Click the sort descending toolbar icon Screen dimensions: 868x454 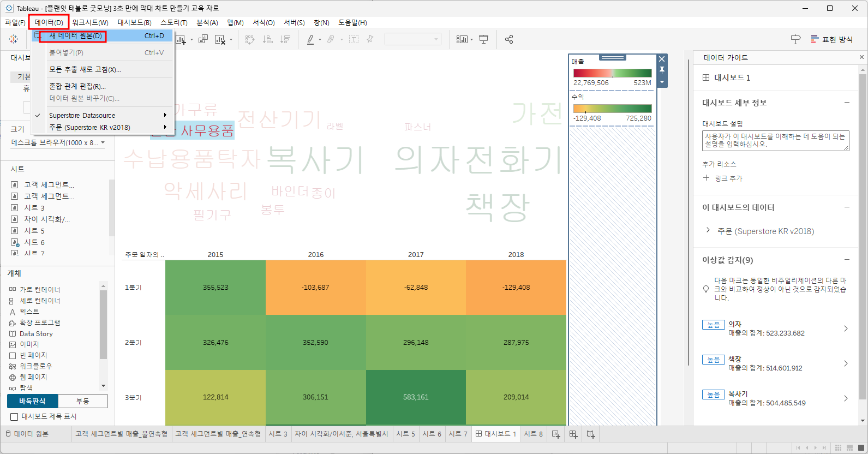point(285,39)
